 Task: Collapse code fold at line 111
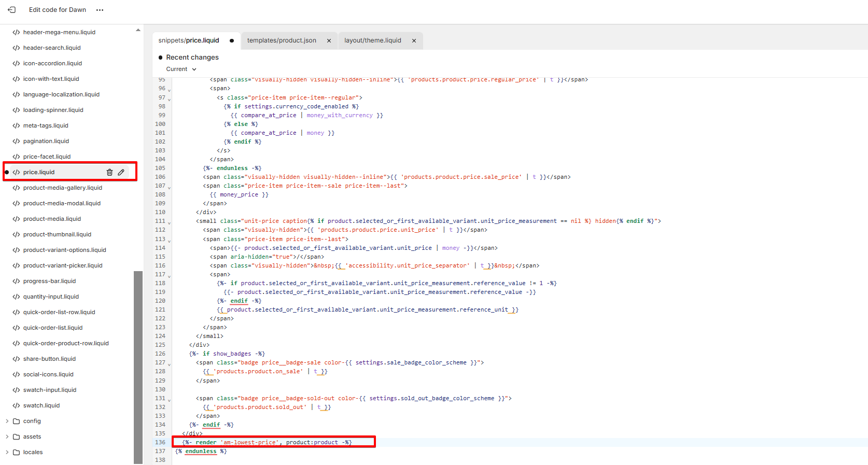169,222
